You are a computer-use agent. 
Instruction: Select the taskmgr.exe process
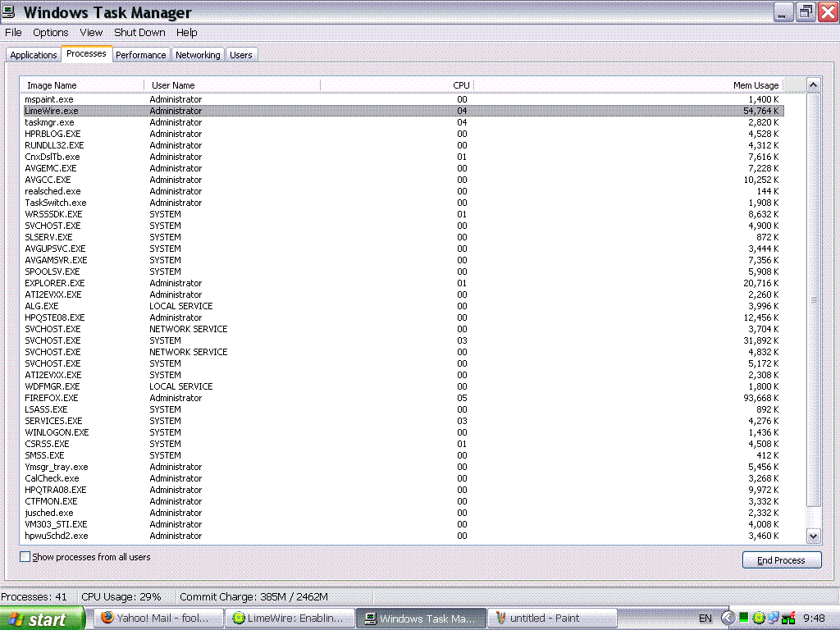pyautogui.click(x=49, y=122)
